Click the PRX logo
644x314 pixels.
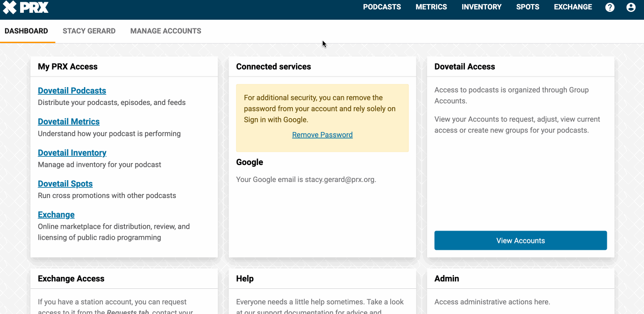tap(26, 7)
